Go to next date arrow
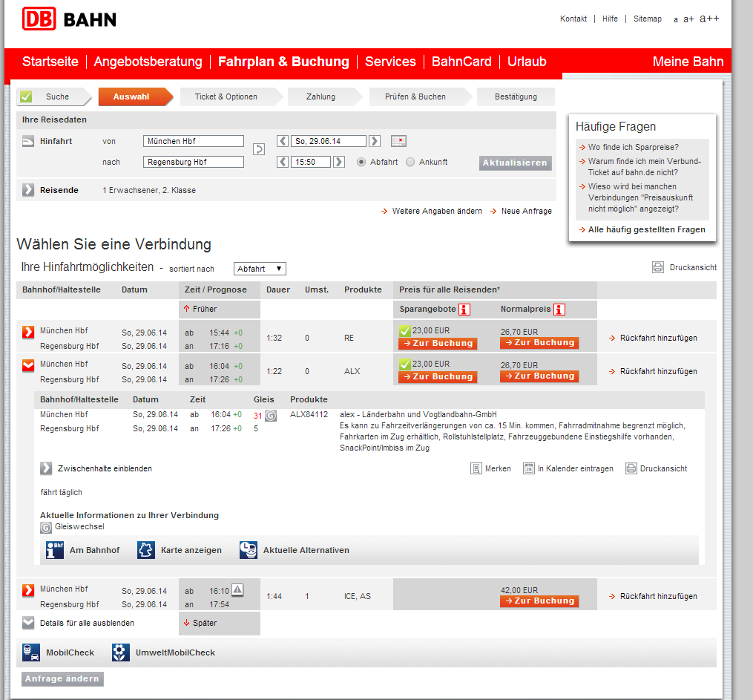This screenshot has width=753, height=700. point(375,141)
